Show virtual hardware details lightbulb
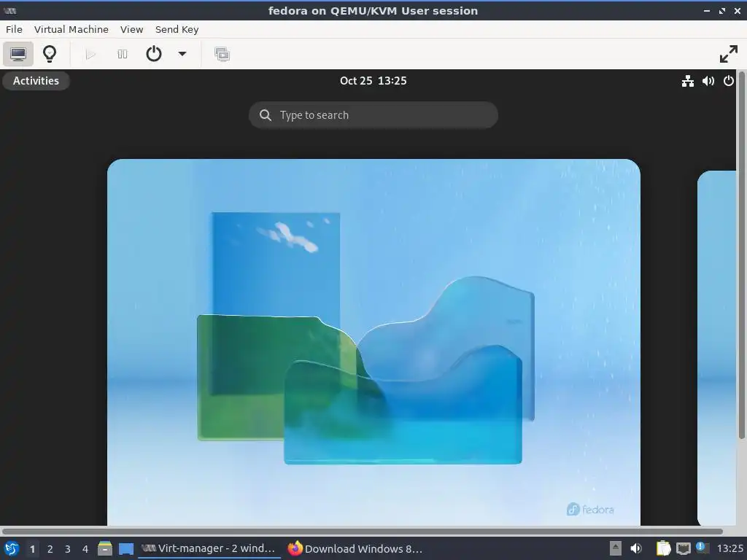Viewport: 747px width, 560px height. (50, 54)
